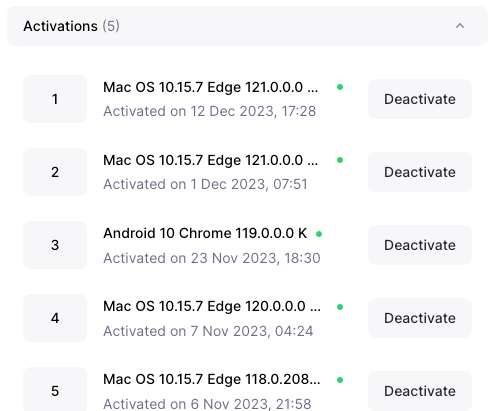This screenshot has height=411, width=497.
Task: Click green status dot for activation 4
Action: click(340, 307)
